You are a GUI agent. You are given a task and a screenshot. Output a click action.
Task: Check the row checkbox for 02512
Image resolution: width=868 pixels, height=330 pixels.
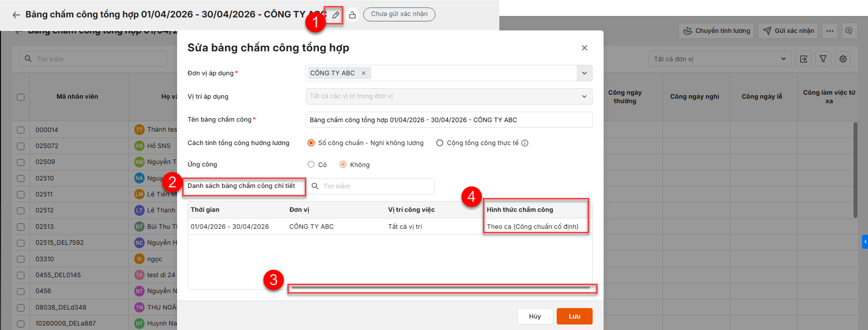click(x=20, y=210)
